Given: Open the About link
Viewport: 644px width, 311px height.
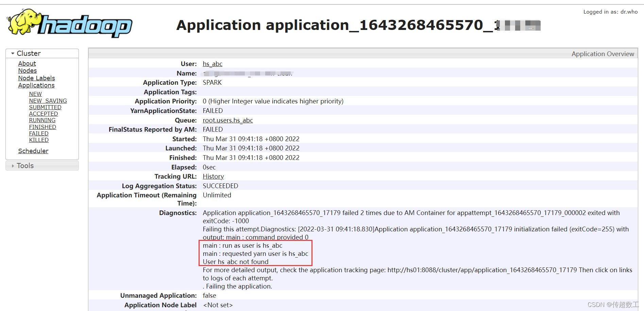Looking at the screenshot, I should click(27, 64).
